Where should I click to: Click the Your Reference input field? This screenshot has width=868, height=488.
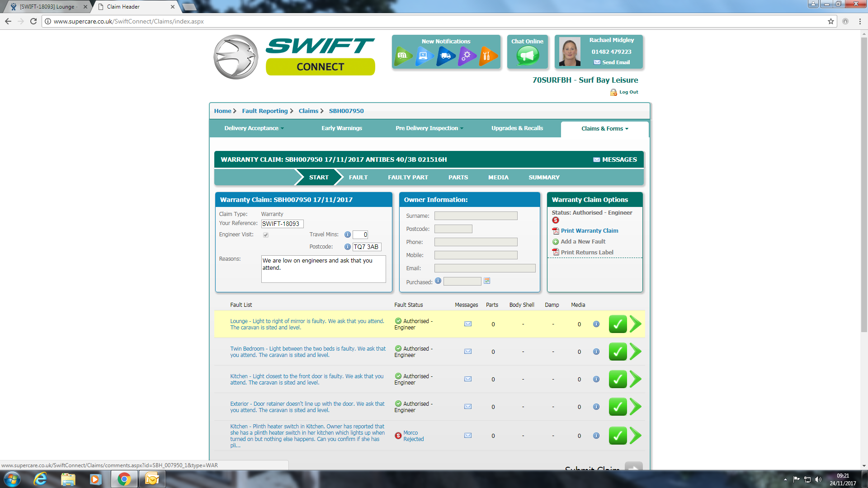(x=282, y=224)
